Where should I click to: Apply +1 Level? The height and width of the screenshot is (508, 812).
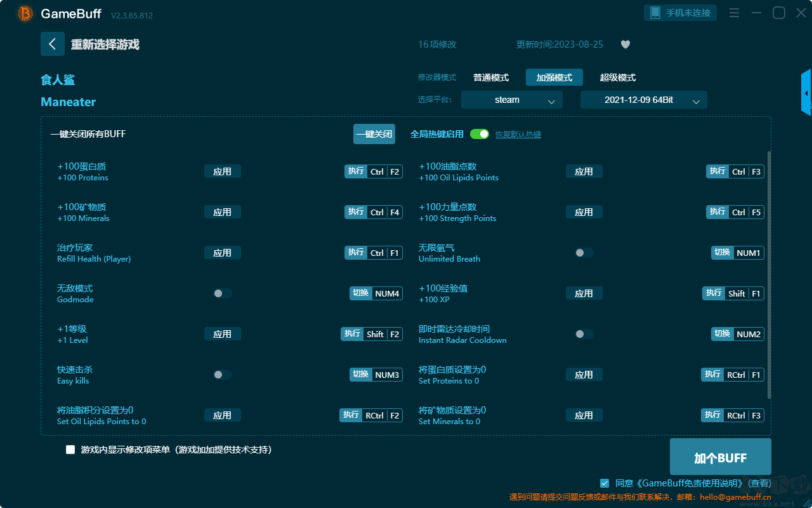tap(223, 334)
